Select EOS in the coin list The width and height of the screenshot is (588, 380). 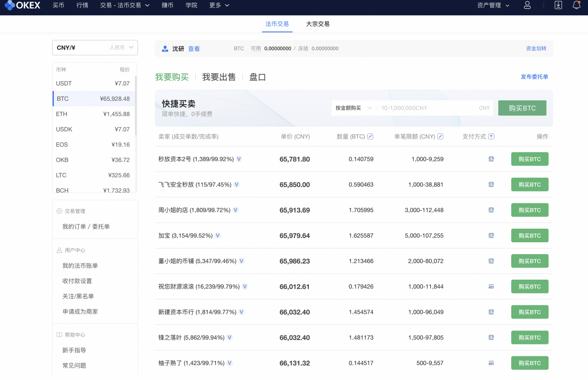(x=94, y=145)
